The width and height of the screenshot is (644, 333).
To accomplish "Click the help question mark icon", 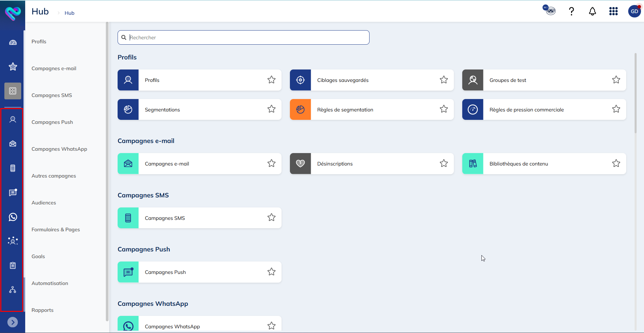I will (571, 11).
